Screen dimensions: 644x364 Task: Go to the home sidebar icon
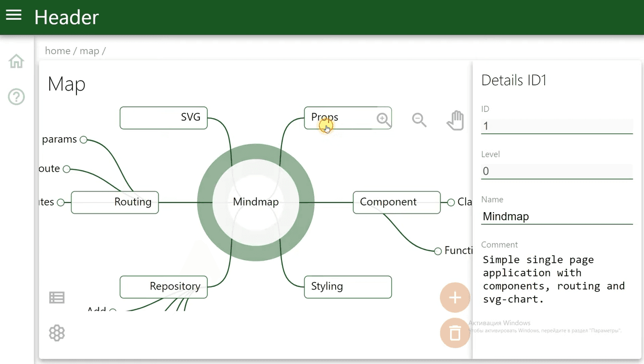(16, 61)
